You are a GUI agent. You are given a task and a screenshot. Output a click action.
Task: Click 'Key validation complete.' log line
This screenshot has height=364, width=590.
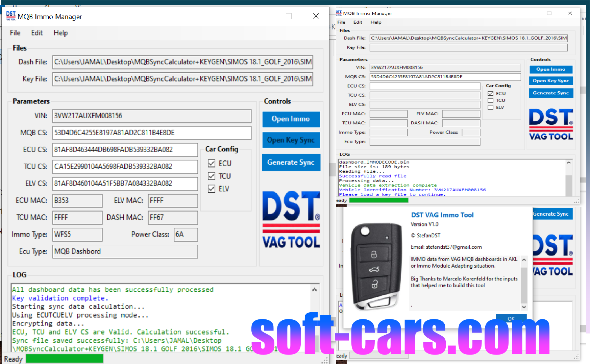coord(60,298)
